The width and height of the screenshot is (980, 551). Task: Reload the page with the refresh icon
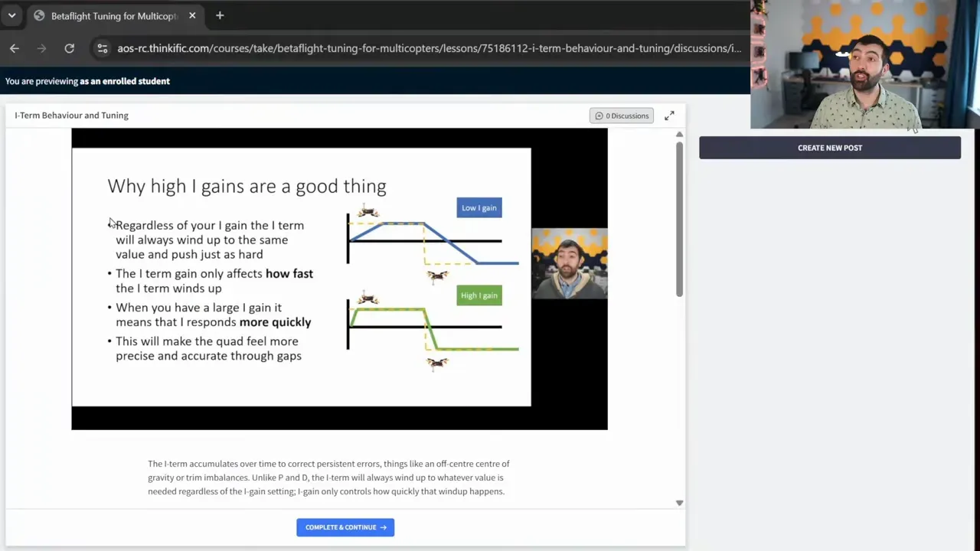(69, 48)
